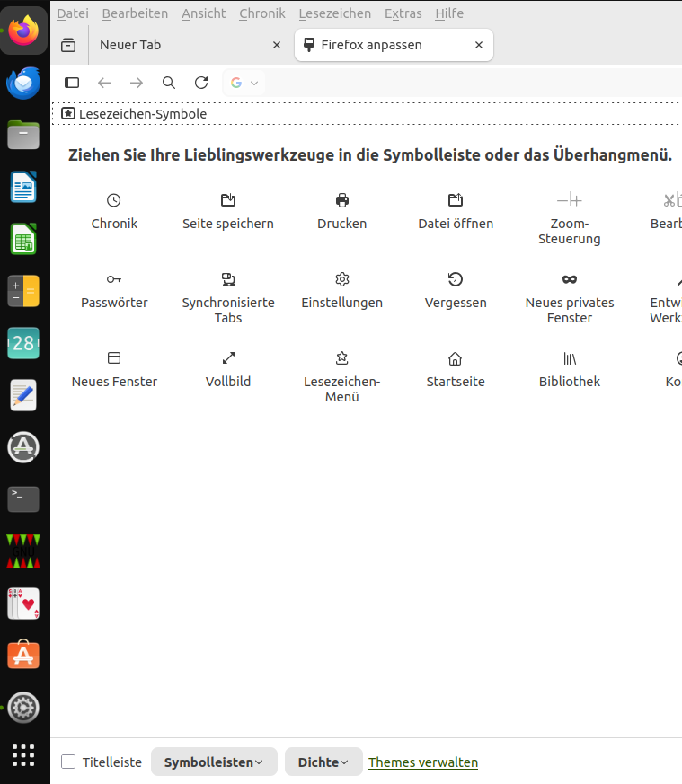Select the Synchronisierte Tabs icon
The image size is (682, 784).
pyautogui.click(x=228, y=279)
